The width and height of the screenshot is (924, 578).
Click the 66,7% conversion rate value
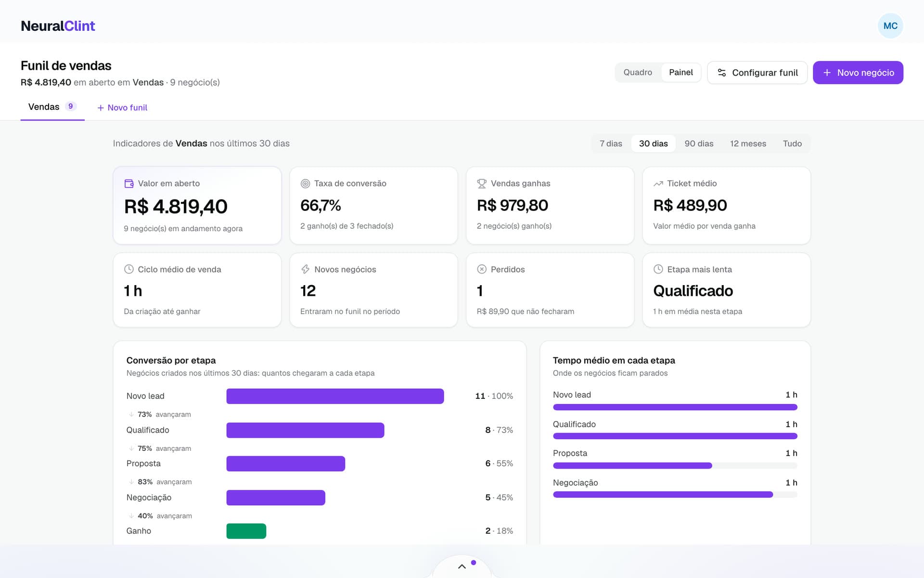pyautogui.click(x=321, y=205)
